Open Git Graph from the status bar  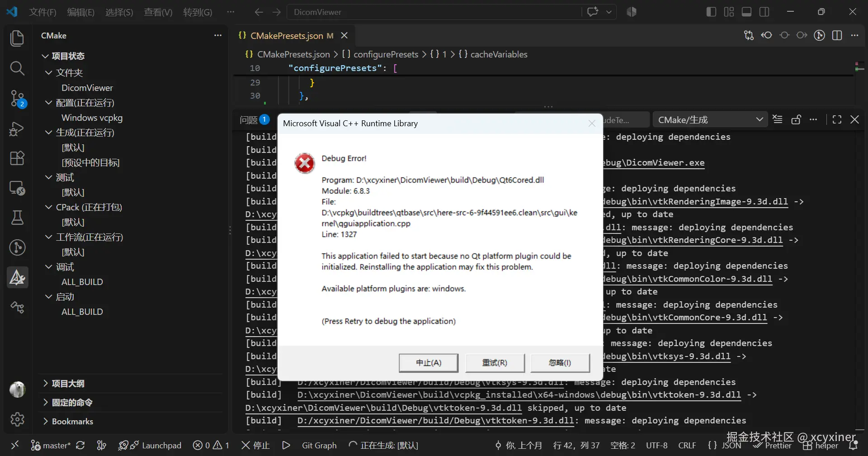click(319, 445)
